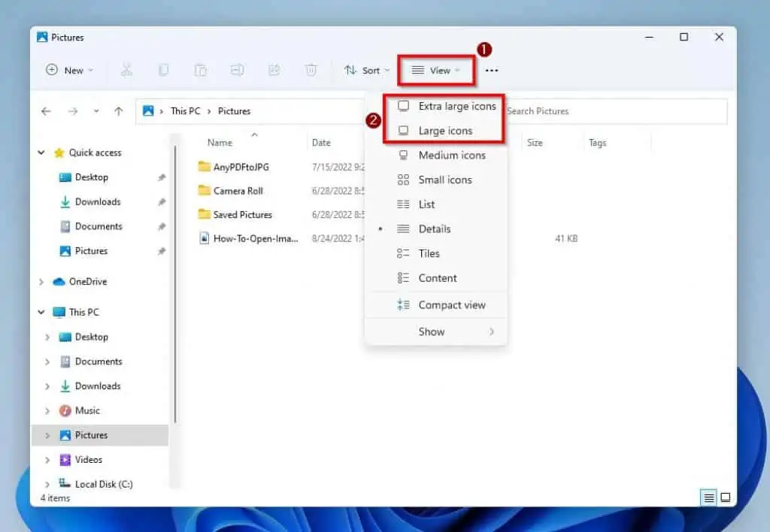Open the Show submenu

(436, 332)
